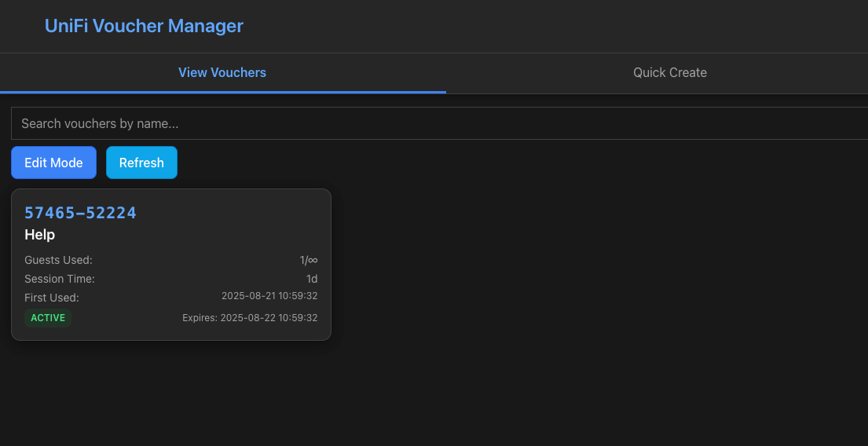Click the Guests Used label
The image size is (868, 446).
point(58,260)
